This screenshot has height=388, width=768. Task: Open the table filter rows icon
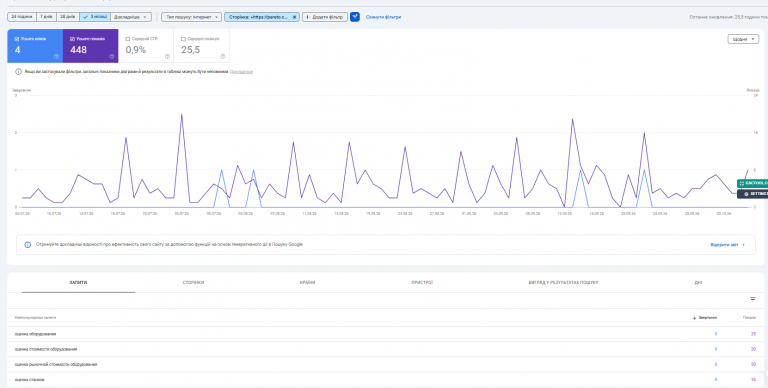(x=753, y=299)
